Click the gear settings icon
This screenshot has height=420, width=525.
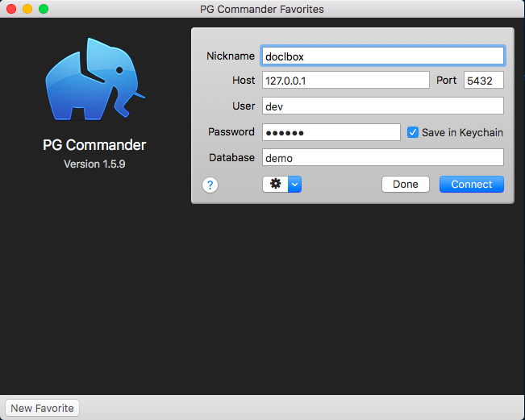[x=275, y=184]
